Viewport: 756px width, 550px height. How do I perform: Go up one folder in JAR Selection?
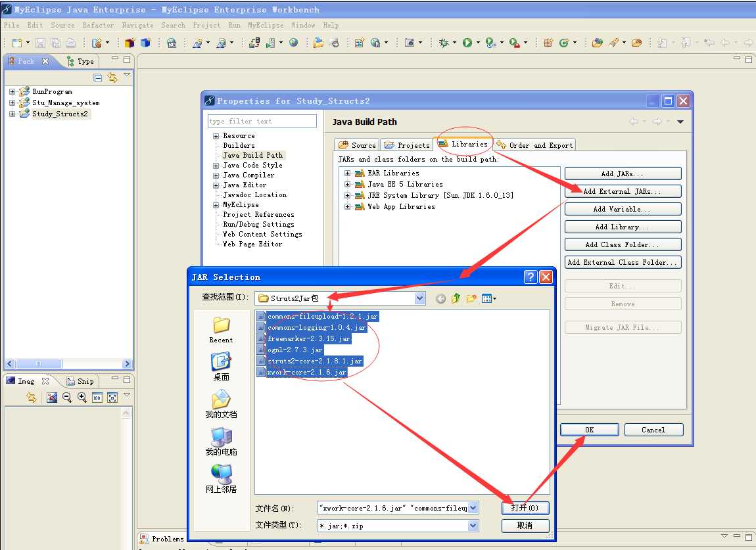pos(456,298)
